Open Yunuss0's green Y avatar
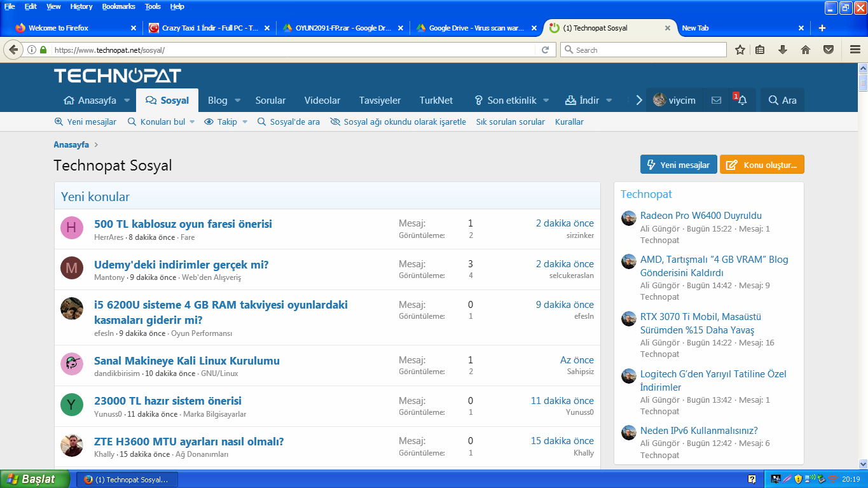The image size is (868, 488). pyautogui.click(x=71, y=405)
